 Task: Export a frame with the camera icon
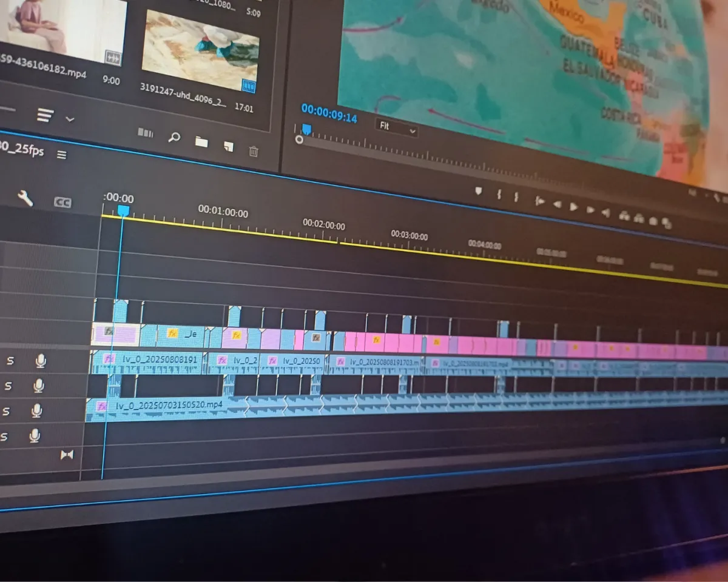point(653,221)
